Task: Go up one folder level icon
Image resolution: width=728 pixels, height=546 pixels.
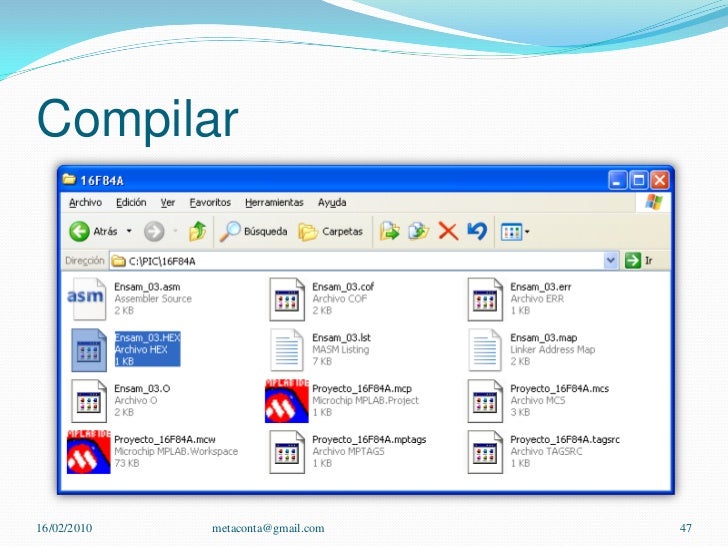Action: pos(198,231)
